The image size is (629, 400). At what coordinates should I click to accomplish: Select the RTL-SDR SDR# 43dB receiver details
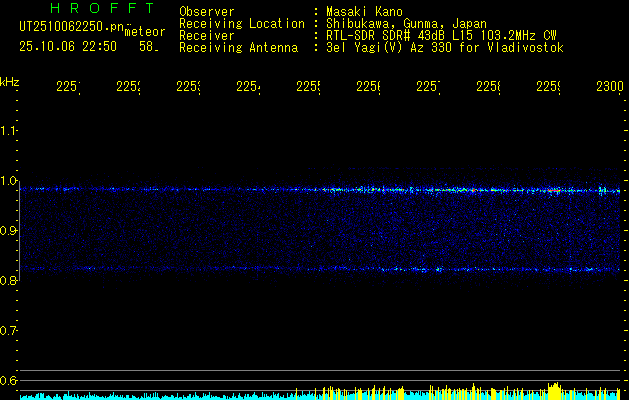click(x=441, y=36)
